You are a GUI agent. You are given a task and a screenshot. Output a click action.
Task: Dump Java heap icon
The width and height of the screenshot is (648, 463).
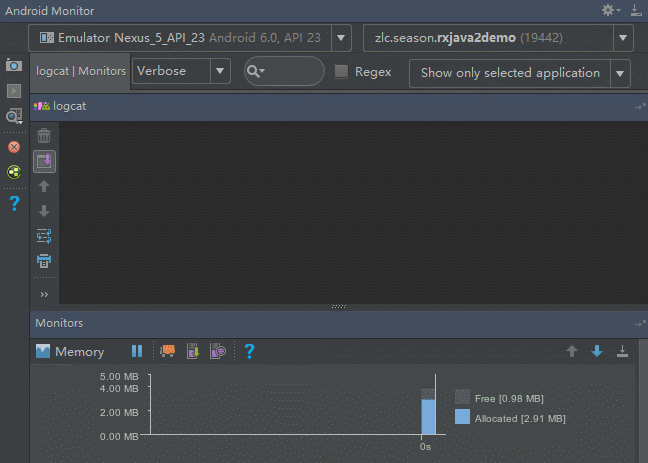point(193,351)
